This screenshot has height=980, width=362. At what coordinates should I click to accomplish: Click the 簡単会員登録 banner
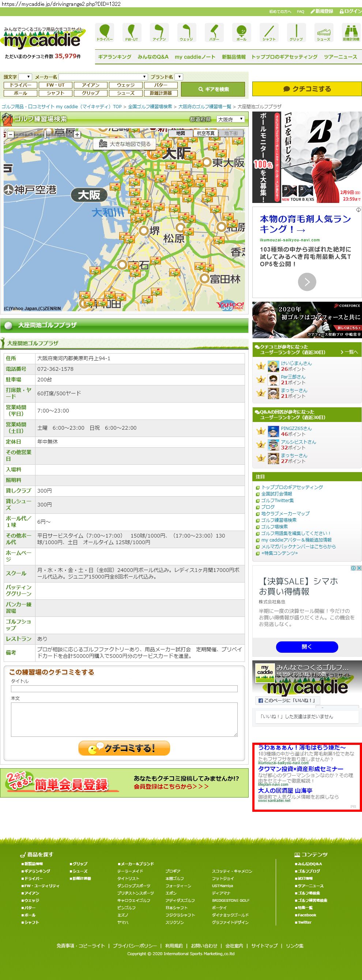(x=124, y=783)
